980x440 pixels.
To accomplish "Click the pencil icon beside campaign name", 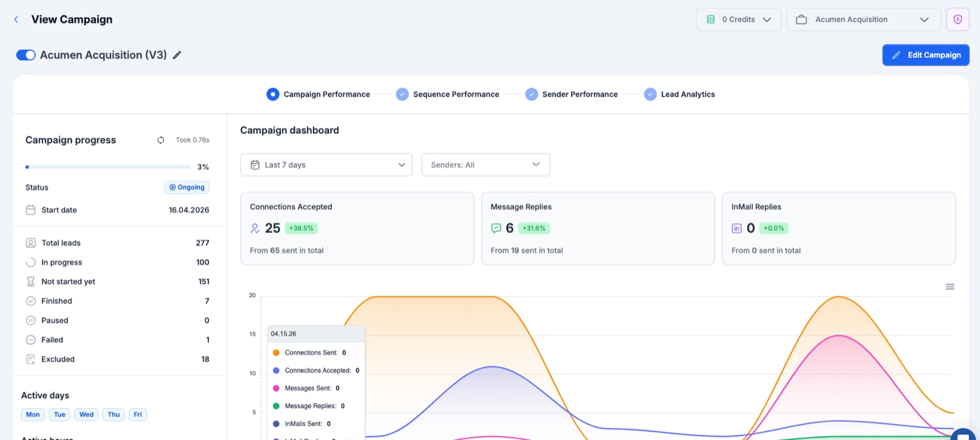I will tap(177, 55).
